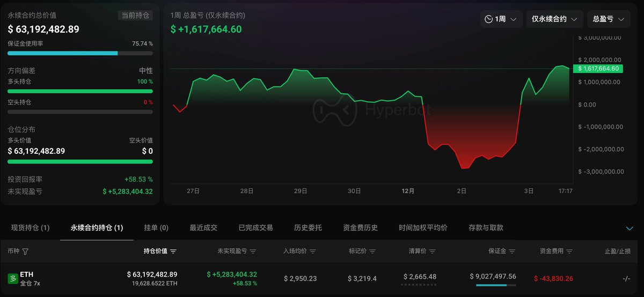644x297 pixels.
Task: Go to 历史委托 tab
Action: pyautogui.click(x=308, y=228)
